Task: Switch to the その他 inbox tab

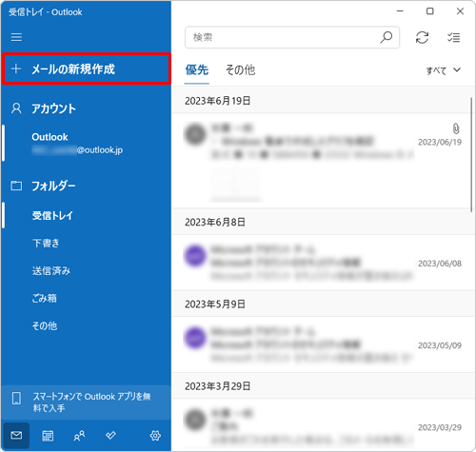Action: [240, 69]
